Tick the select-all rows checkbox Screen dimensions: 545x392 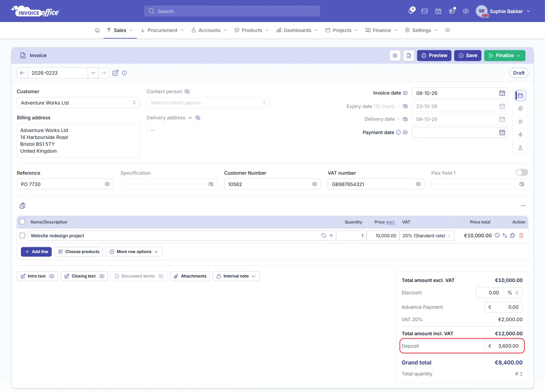pyautogui.click(x=22, y=222)
